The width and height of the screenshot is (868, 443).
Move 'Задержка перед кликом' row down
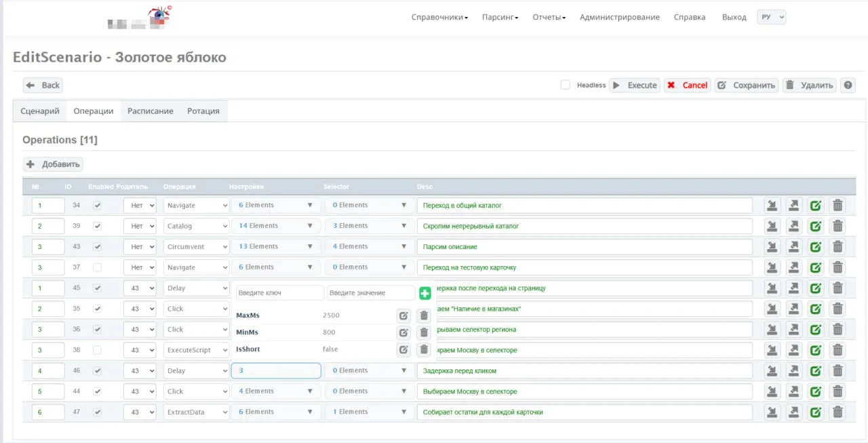(x=772, y=371)
